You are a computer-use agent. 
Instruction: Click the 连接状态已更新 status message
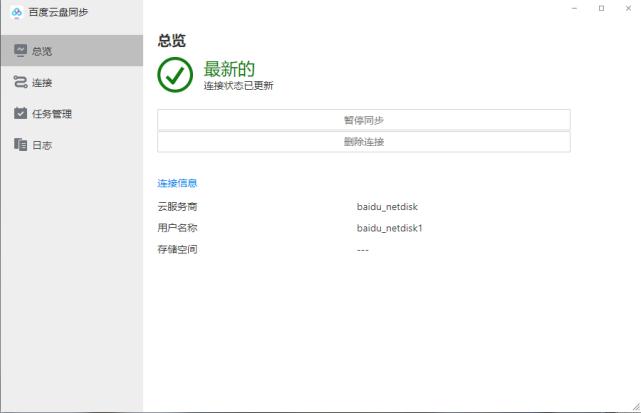click(239, 85)
